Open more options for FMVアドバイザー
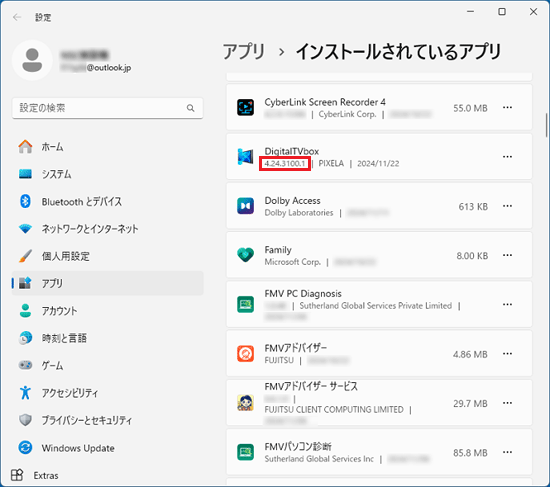The height and width of the screenshot is (487, 550). coord(507,354)
